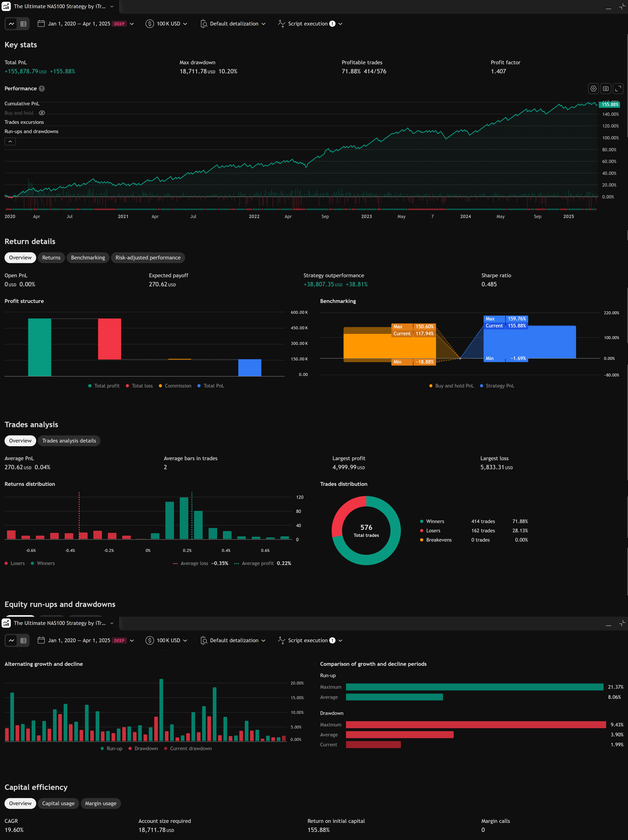Toggle the Trades excursions series
This screenshot has height=840, width=628.
[24, 122]
